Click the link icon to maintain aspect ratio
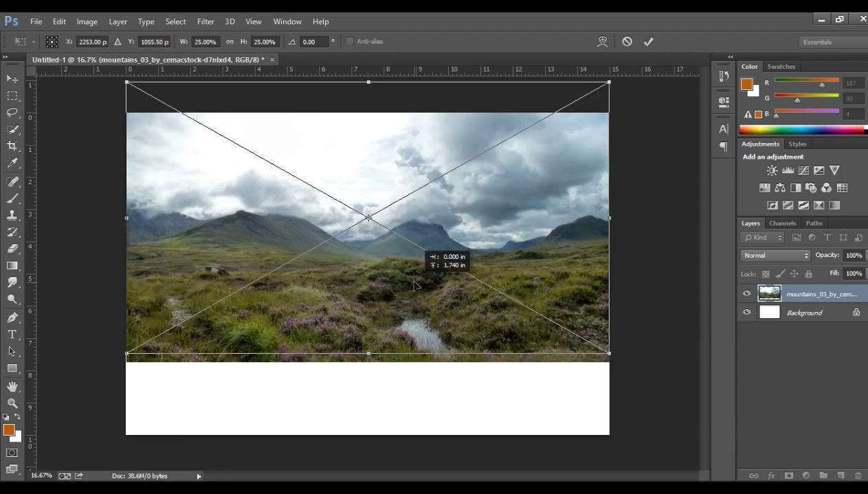The width and height of the screenshot is (868, 494). [230, 42]
